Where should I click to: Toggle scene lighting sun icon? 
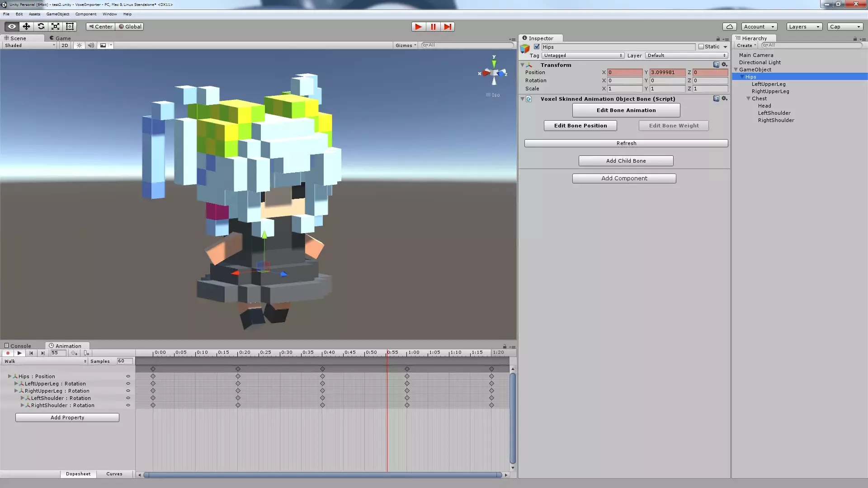[x=79, y=45]
